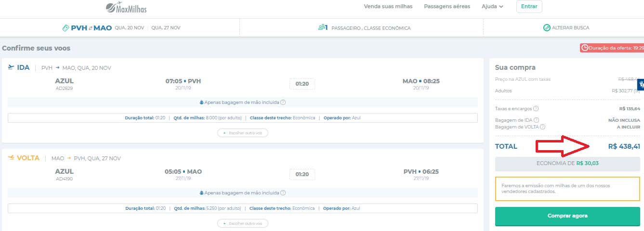Open the blue accessibility hand widget
The height and width of the screenshot is (231, 644).
pos(641,84)
